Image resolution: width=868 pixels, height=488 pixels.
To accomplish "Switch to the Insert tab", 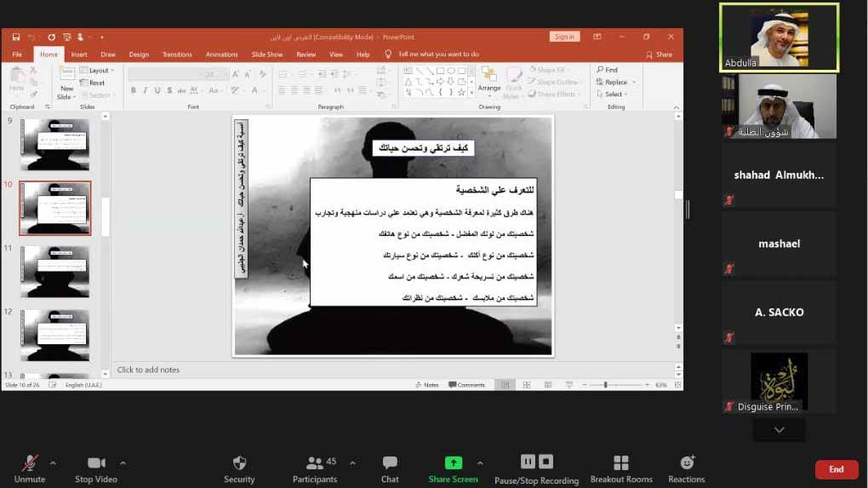I will [79, 55].
